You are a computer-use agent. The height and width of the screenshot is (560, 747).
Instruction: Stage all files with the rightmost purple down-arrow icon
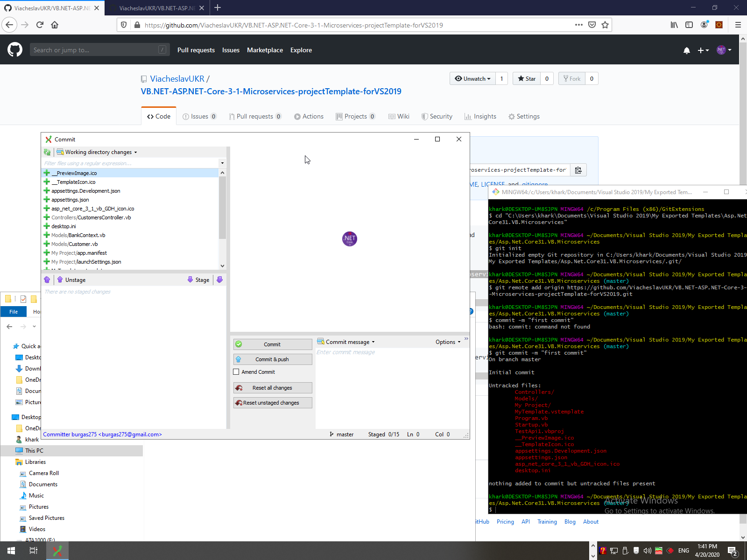[220, 280]
